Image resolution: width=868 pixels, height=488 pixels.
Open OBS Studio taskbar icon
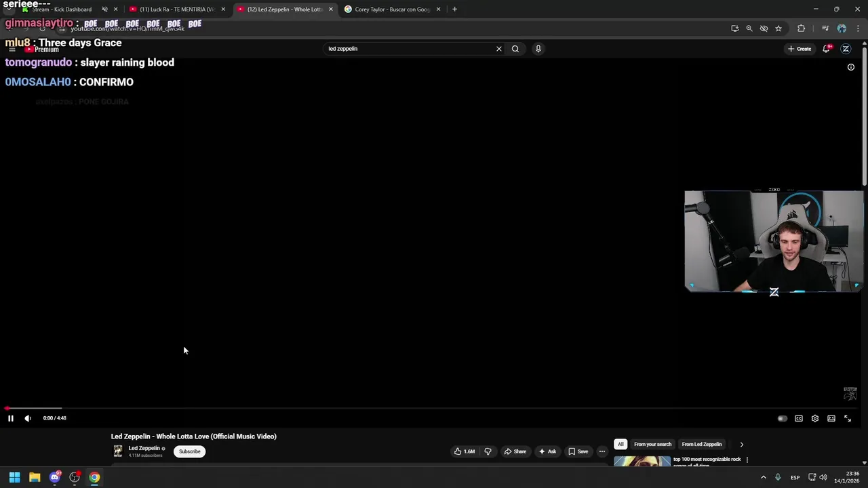click(x=75, y=477)
